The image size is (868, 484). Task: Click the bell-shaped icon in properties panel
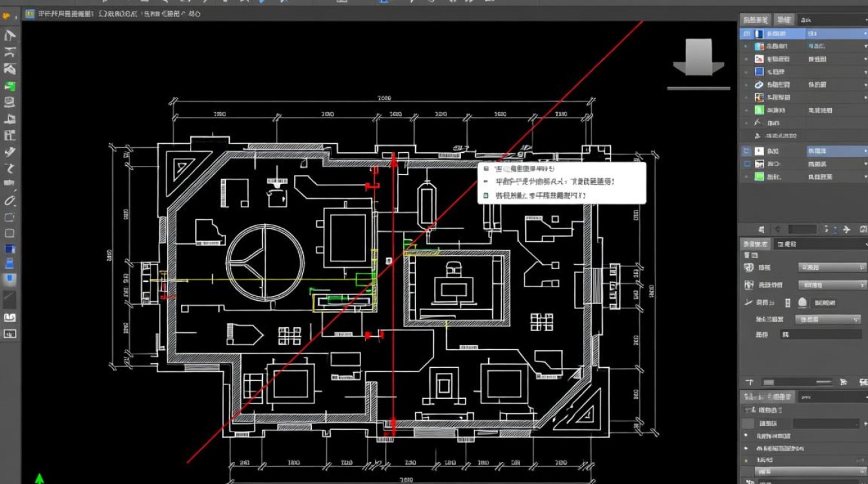click(x=802, y=302)
